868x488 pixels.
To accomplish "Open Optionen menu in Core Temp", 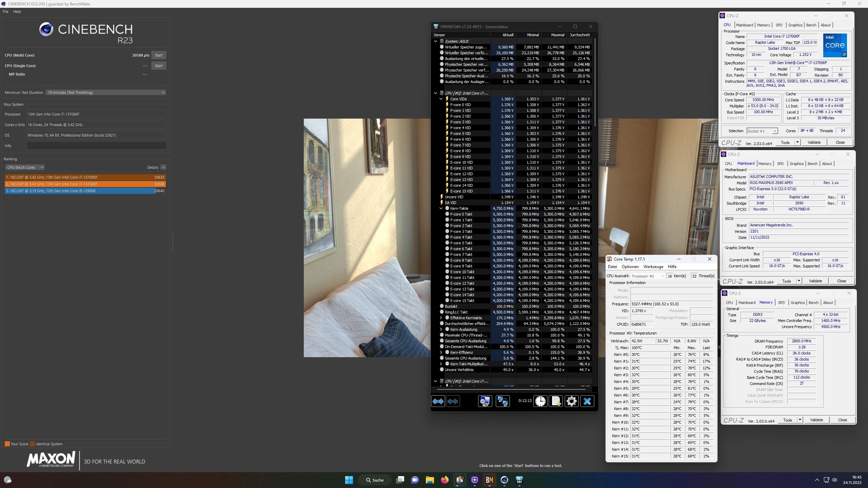I will coord(630,267).
